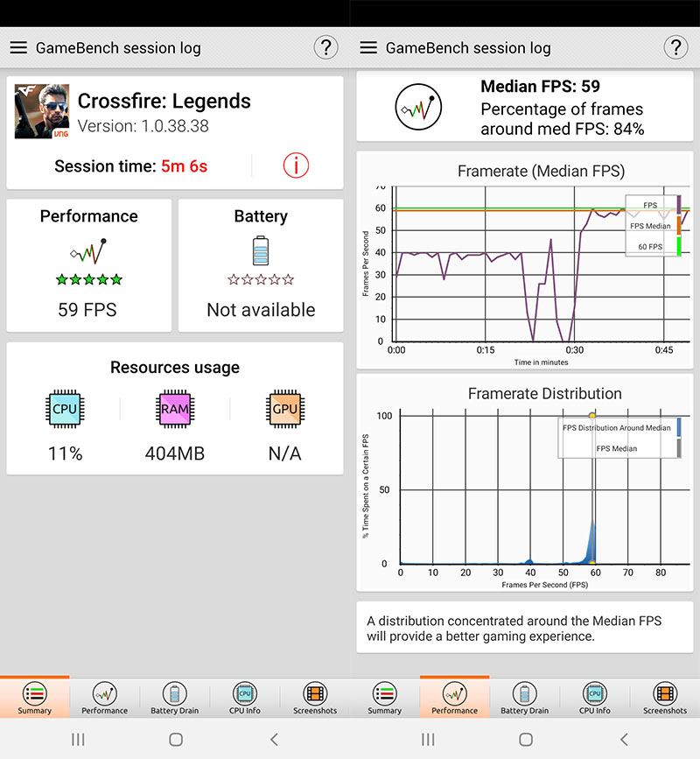
Task: Open Screenshots tab on right screen
Action: pyautogui.click(x=665, y=697)
